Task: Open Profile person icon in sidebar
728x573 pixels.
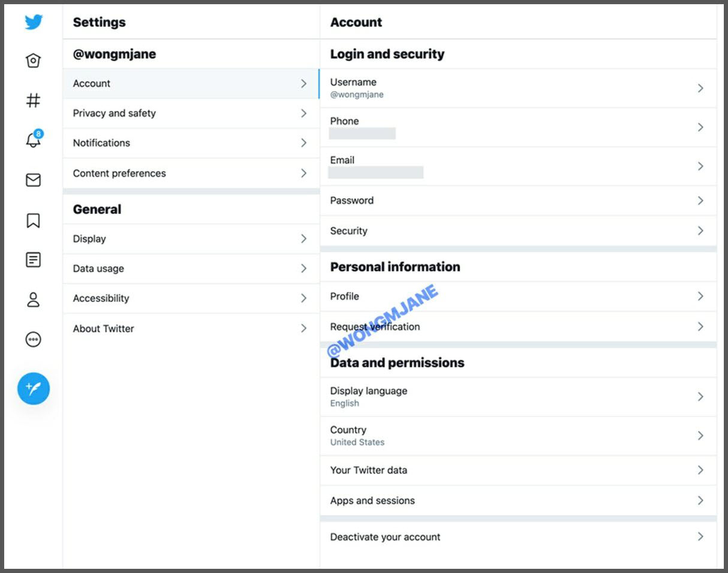Action: [34, 300]
